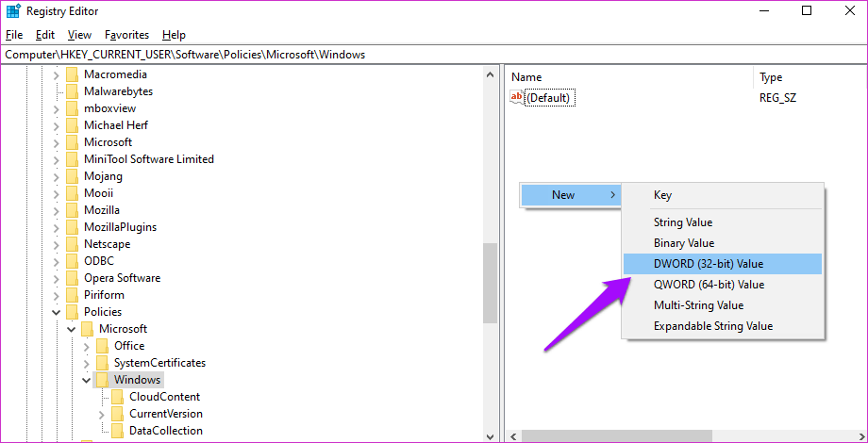Expand the Office key
The width and height of the screenshot is (868, 443).
87,347
